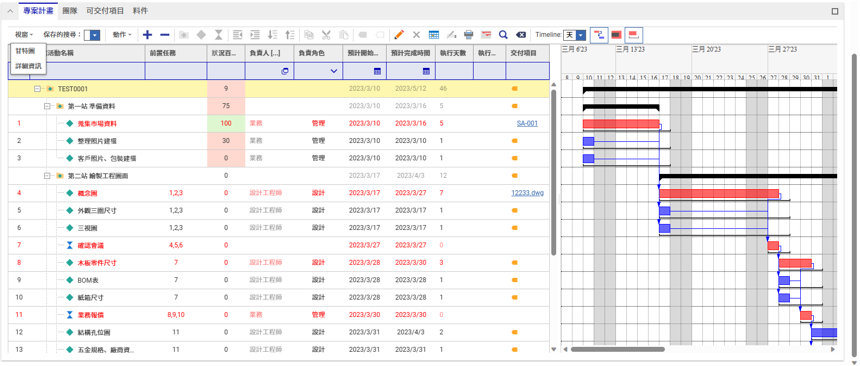Click the printer icon
Screen dimensions: 860x366
coord(468,35)
